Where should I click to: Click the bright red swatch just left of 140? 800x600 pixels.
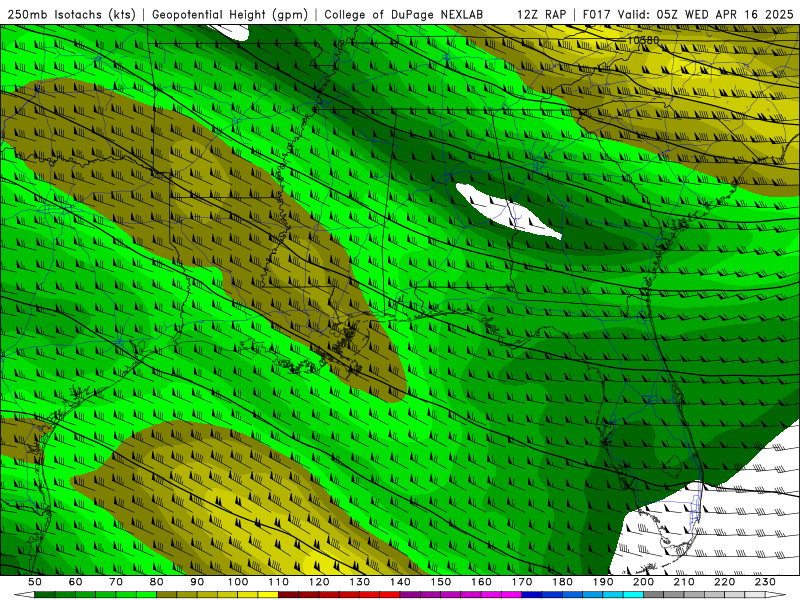click(x=390, y=595)
